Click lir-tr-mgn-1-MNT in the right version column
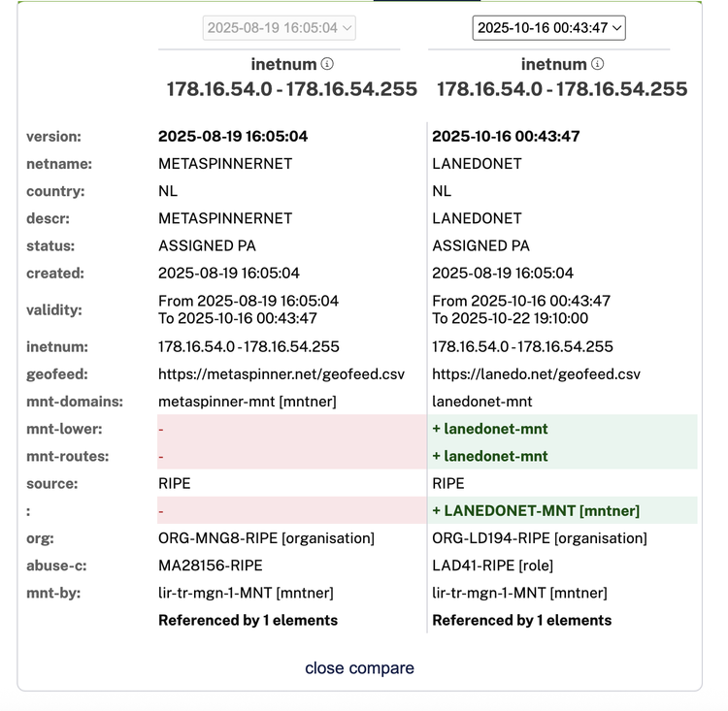Image resolution: width=728 pixels, height=711 pixels. [x=519, y=593]
